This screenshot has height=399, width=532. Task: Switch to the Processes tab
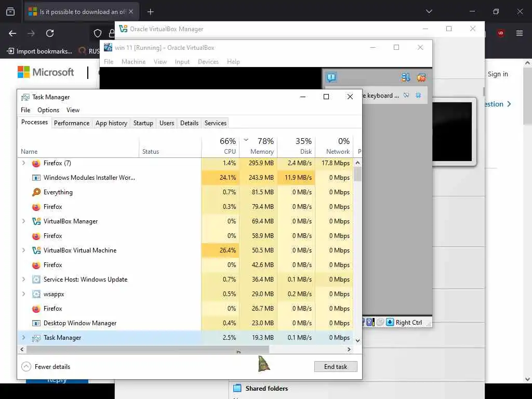34,122
